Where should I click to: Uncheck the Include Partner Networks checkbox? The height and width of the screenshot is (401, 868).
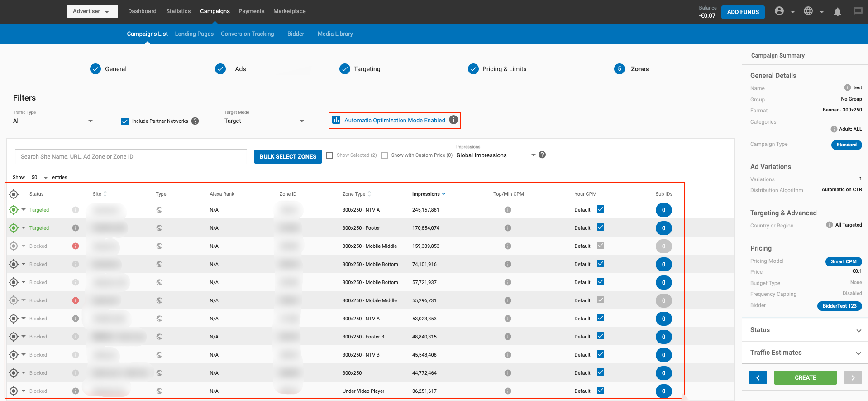pos(125,121)
